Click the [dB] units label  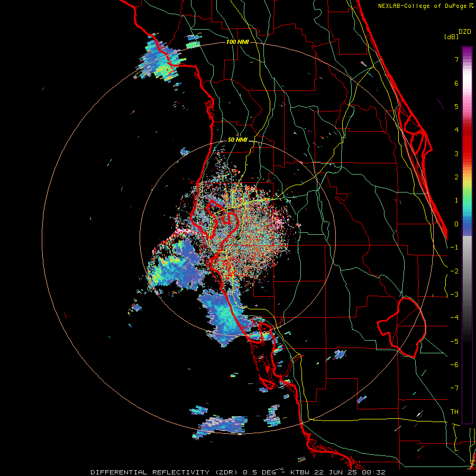(451, 36)
